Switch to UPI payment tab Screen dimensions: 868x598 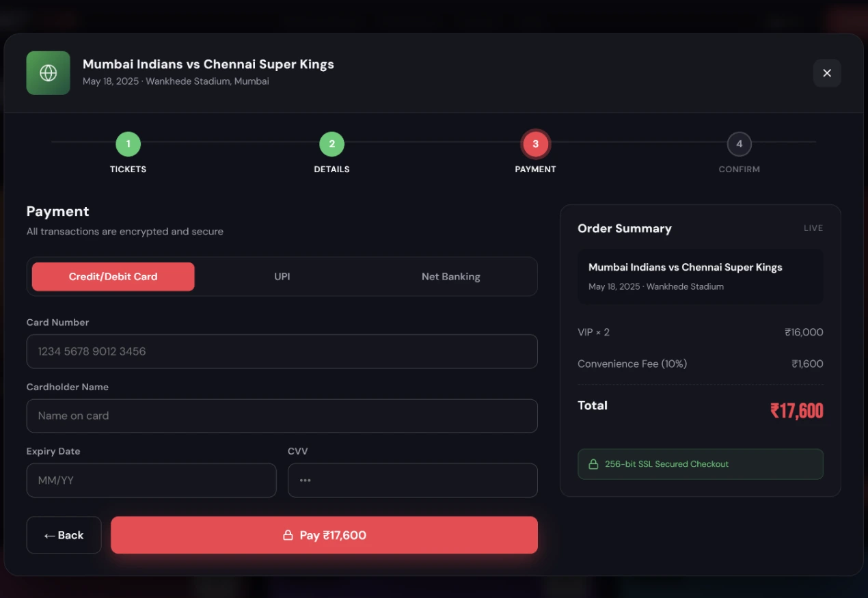coord(282,277)
